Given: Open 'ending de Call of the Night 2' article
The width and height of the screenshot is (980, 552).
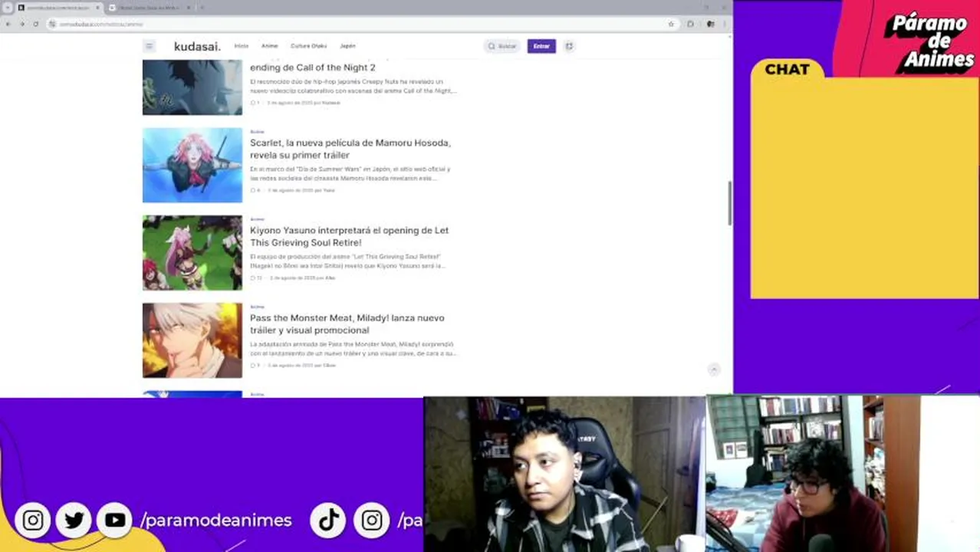Looking at the screenshot, I should point(312,67).
